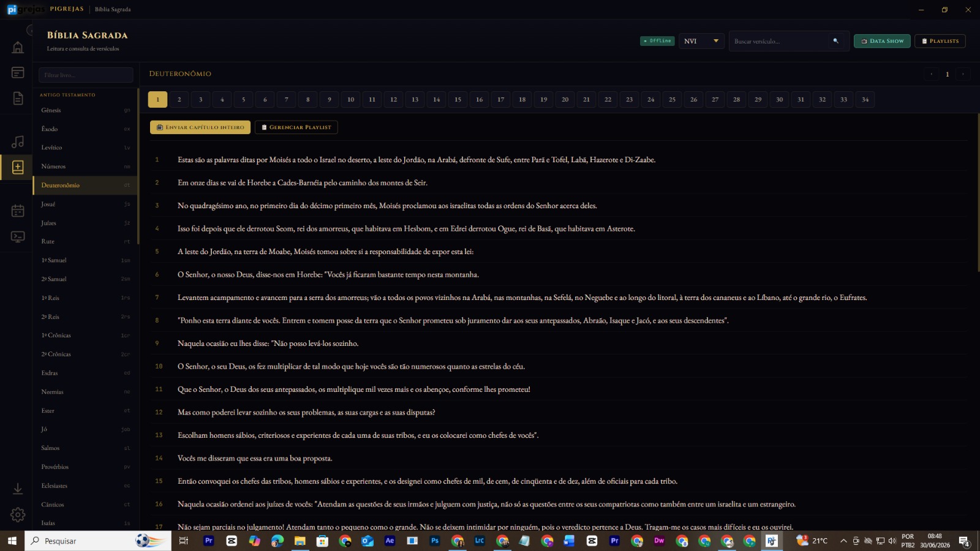The width and height of the screenshot is (980, 551).
Task: Go to the previous page arrow
Action: point(932,74)
